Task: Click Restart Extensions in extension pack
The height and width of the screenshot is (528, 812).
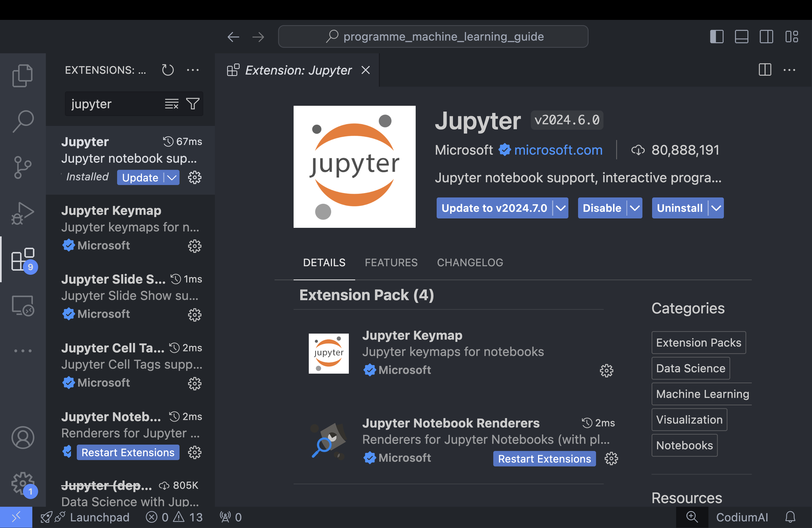Action: pyautogui.click(x=545, y=459)
